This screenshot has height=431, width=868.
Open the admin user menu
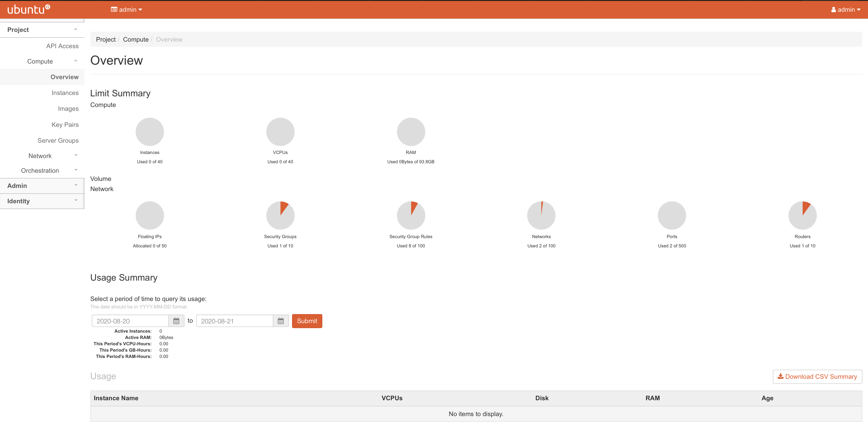845,9
